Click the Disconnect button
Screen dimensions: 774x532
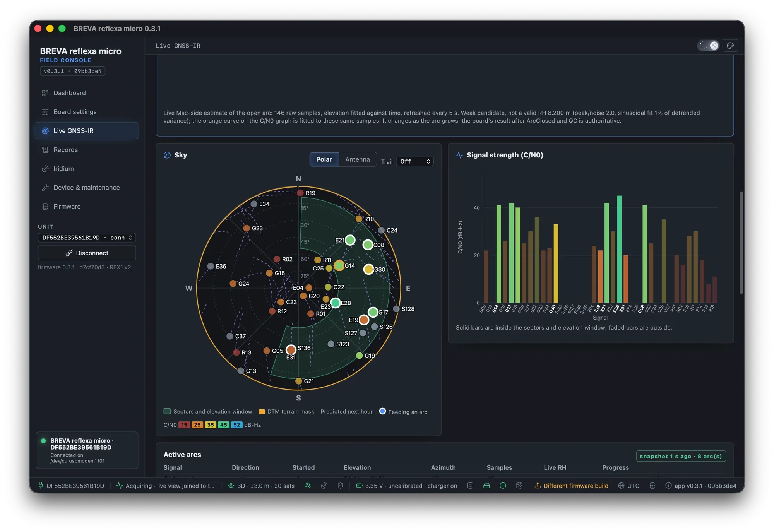coord(87,253)
